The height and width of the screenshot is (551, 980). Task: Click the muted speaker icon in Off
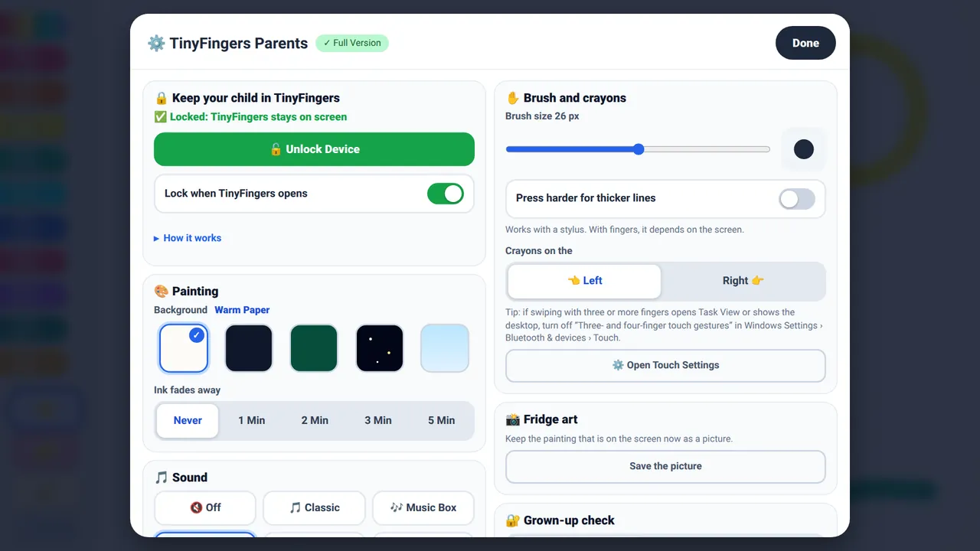tap(196, 507)
